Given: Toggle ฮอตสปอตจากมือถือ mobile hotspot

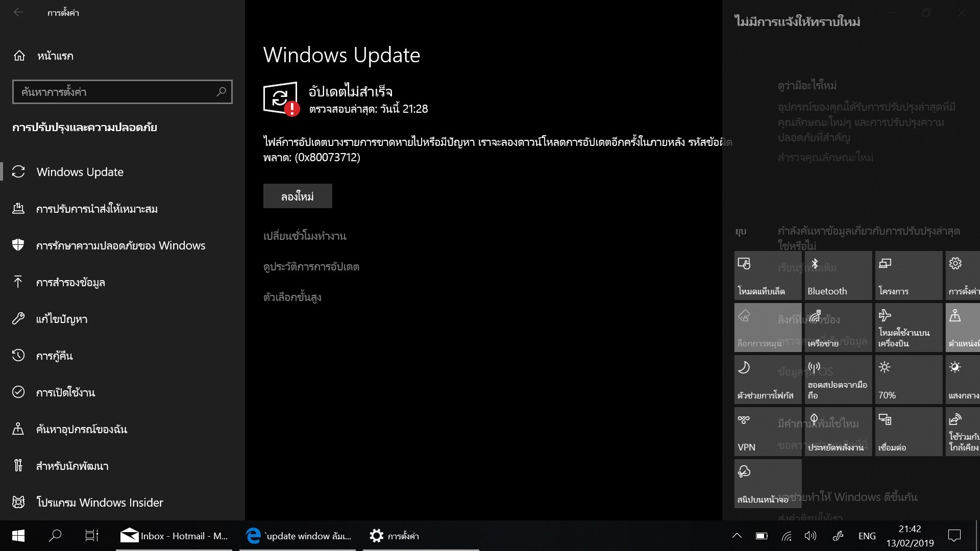Looking at the screenshot, I should (839, 380).
